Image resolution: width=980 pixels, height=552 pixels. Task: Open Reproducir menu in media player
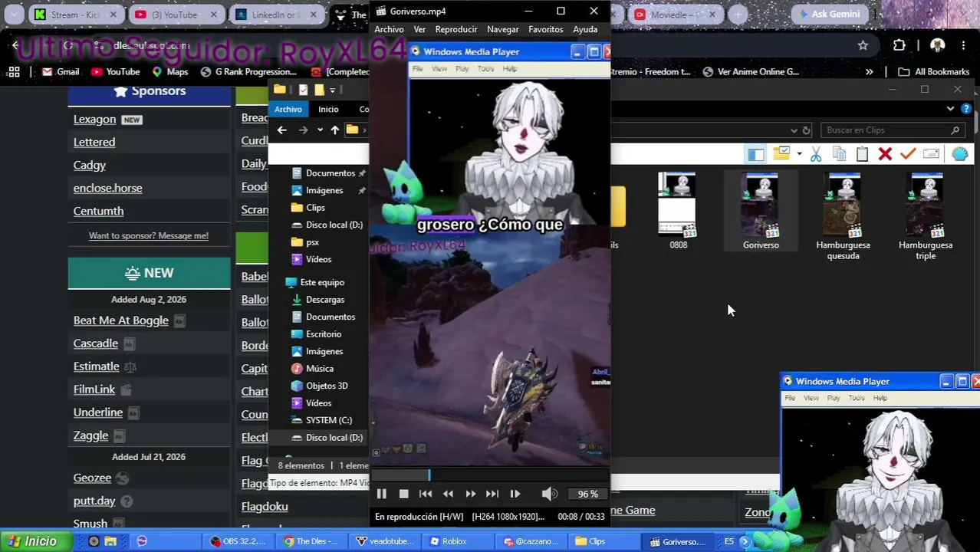pyautogui.click(x=456, y=29)
